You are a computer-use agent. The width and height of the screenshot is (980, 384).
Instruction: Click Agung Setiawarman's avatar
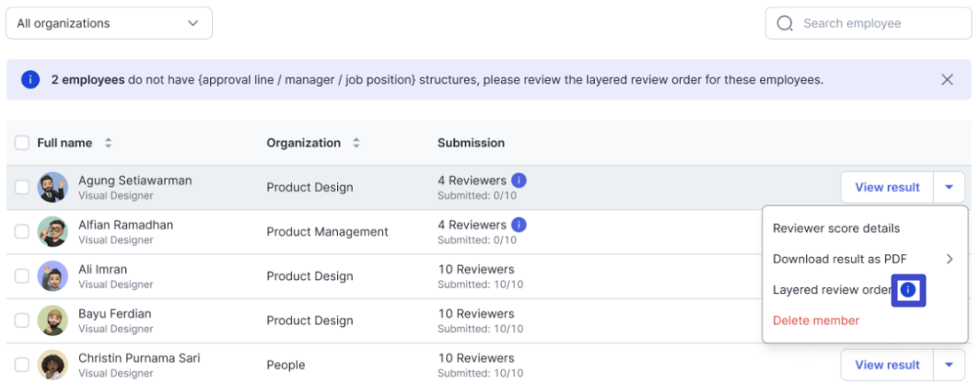point(52,187)
